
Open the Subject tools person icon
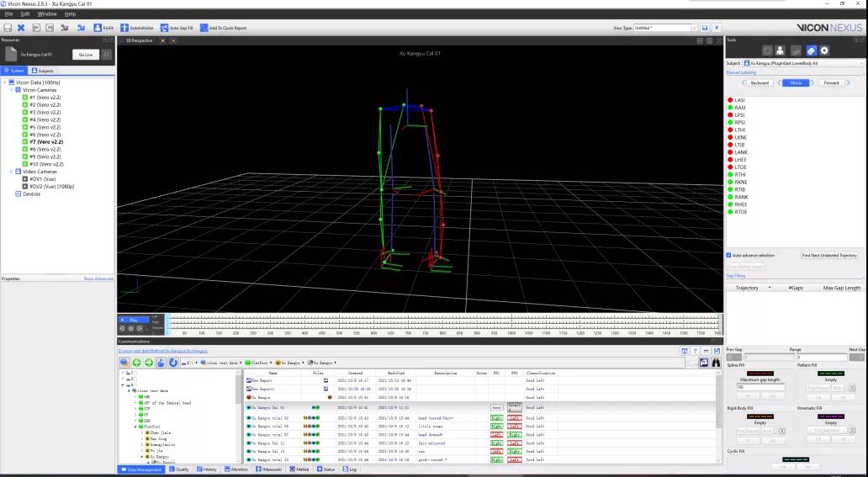coord(780,51)
